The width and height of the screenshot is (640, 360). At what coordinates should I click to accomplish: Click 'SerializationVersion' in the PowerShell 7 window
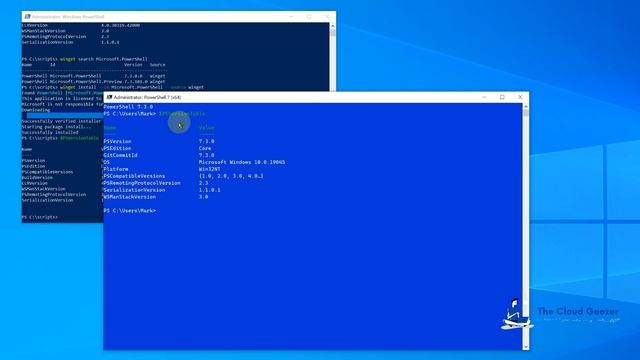(x=134, y=190)
